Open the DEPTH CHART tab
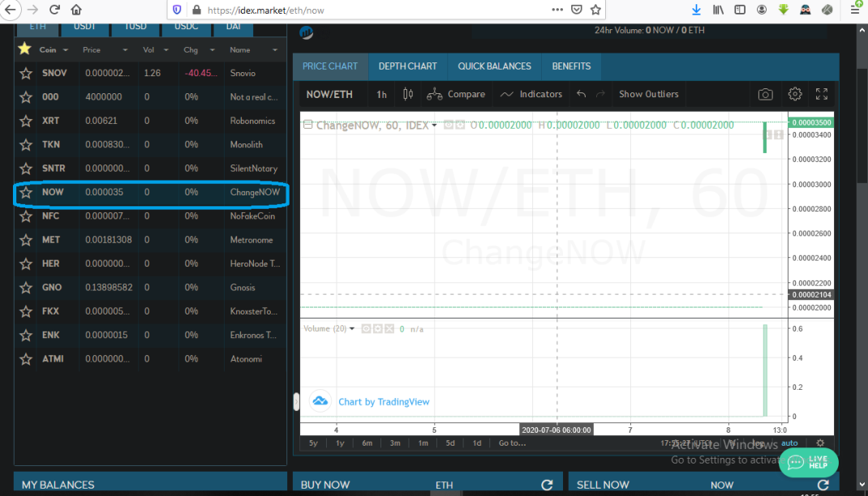 pyautogui.click(x=407, y=66)
